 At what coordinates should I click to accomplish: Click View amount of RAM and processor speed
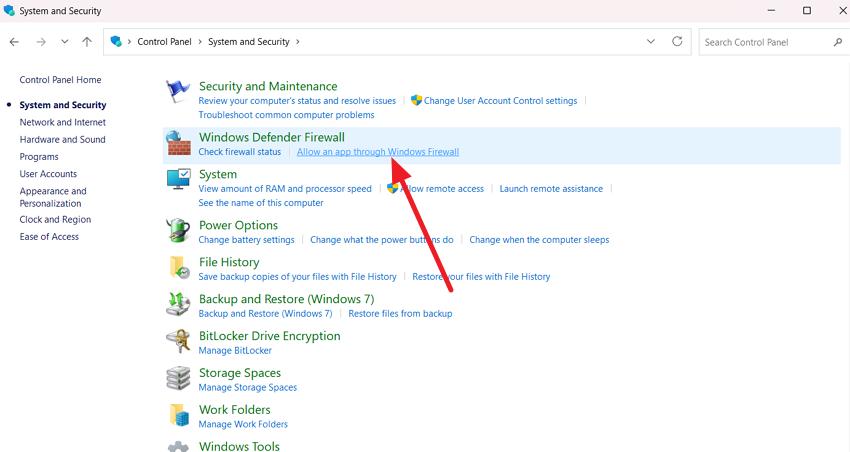click(285, 189)
